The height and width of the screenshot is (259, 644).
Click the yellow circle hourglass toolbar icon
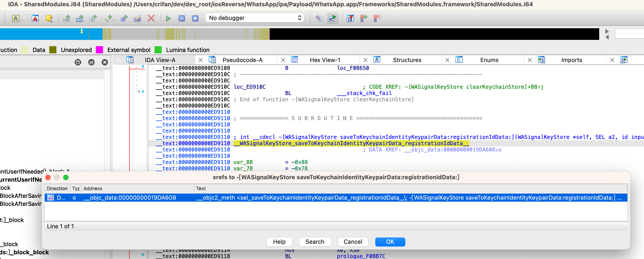[x=49, y=18]
